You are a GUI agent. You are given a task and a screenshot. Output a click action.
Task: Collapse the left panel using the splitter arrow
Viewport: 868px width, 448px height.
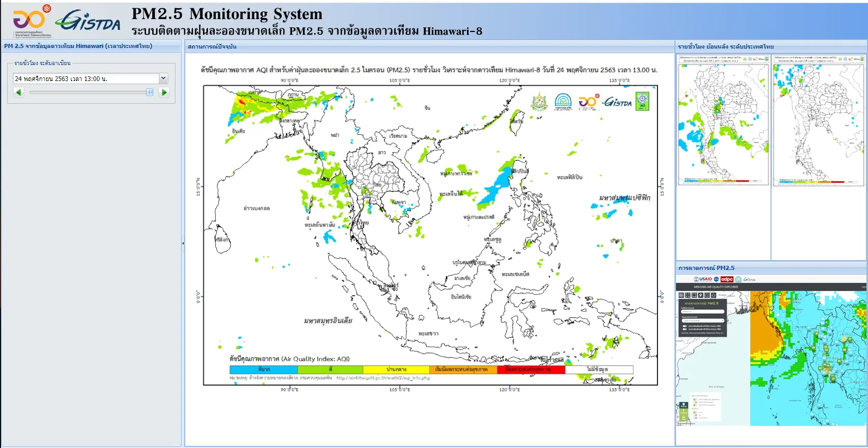point(183,243)
